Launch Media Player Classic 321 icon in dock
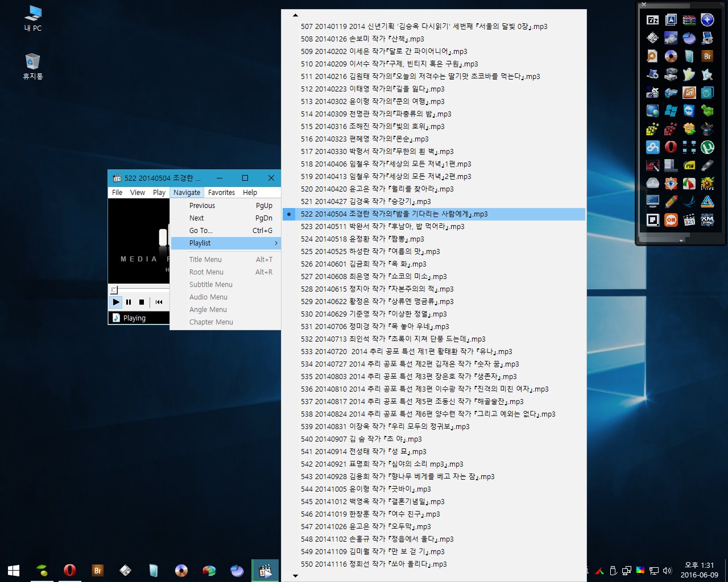 689,220
